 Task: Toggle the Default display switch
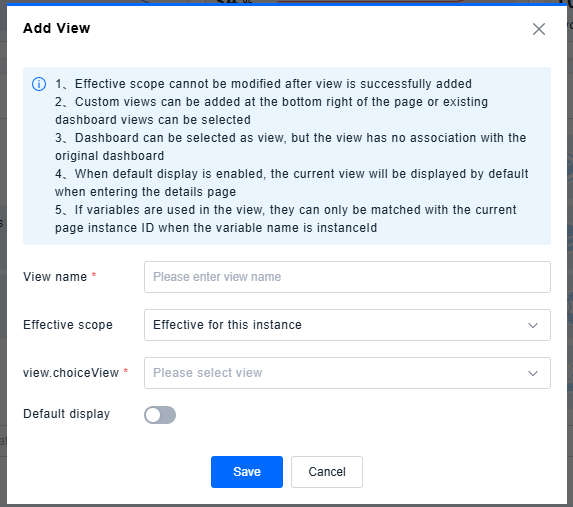[x=160, y=415]
